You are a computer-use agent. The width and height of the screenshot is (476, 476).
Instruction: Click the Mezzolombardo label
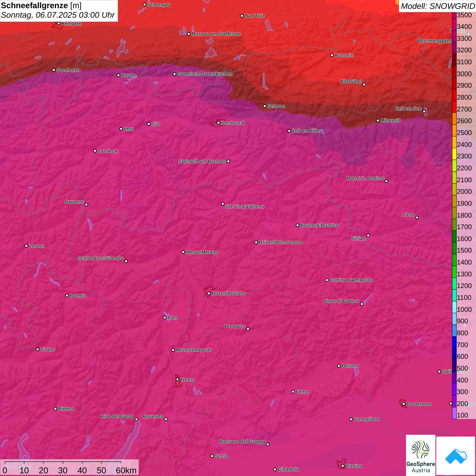click(194, 350)
